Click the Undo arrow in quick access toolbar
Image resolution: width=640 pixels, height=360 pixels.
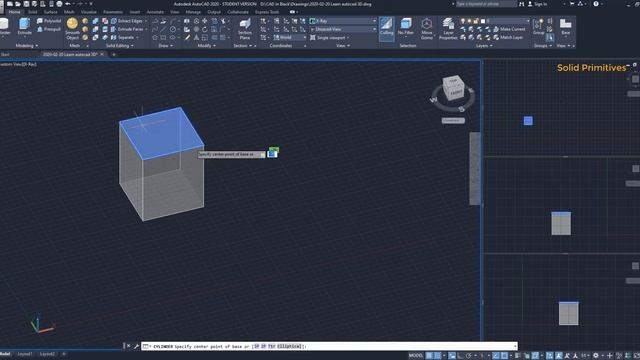68,4
